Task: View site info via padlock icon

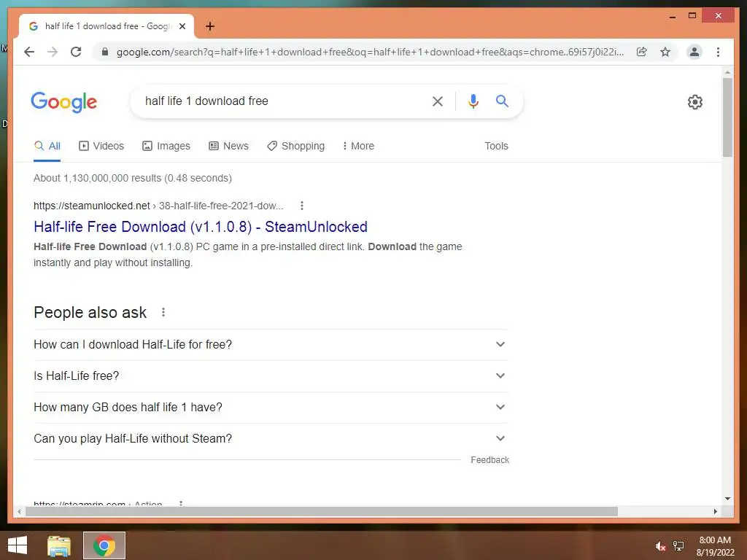Action: tap(105, 52)
